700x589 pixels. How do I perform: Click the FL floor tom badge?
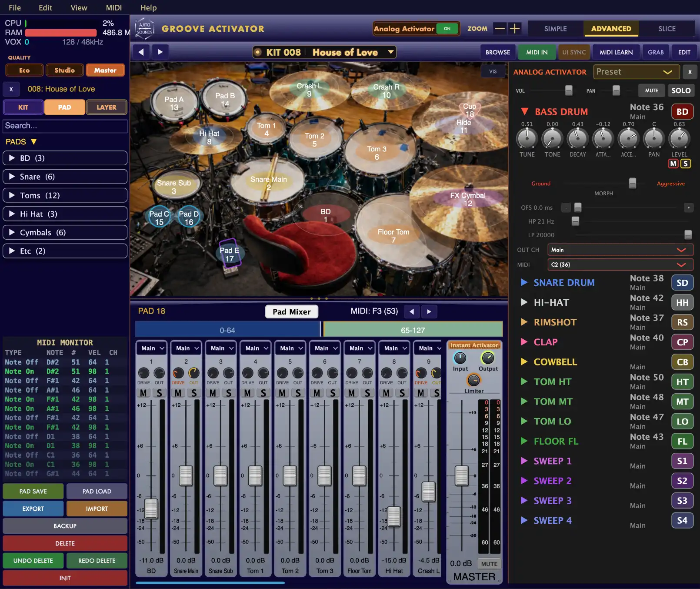[682, 442]
